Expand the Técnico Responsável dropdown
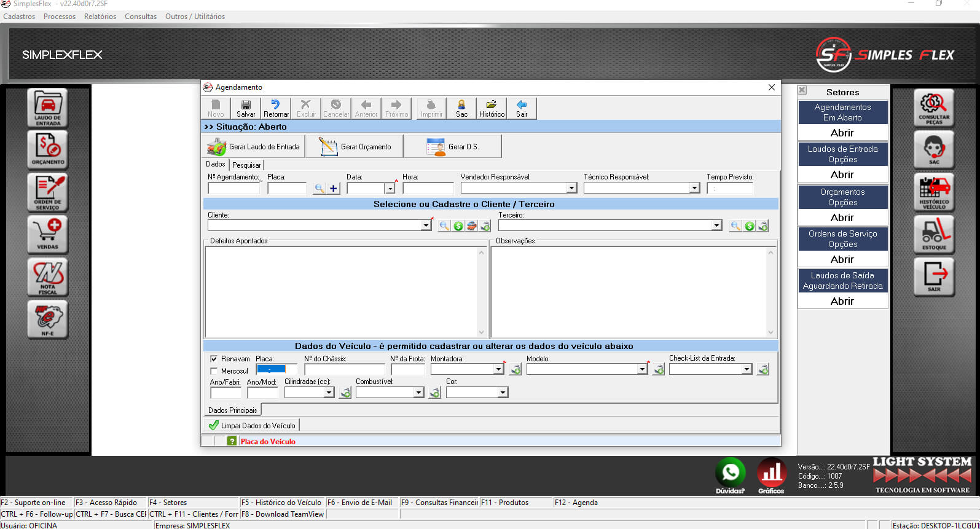The image size is (980, 529). tap(694, 188)
